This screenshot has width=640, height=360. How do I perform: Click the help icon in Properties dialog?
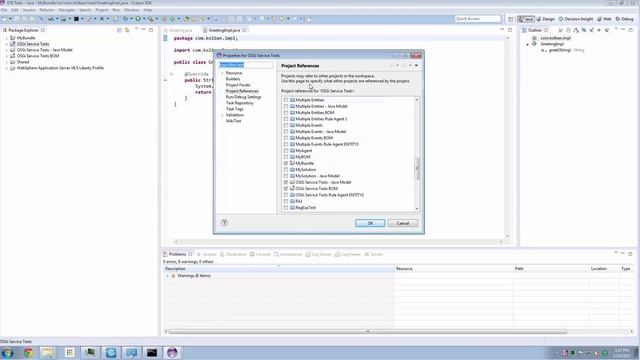[x=224, y=223]
